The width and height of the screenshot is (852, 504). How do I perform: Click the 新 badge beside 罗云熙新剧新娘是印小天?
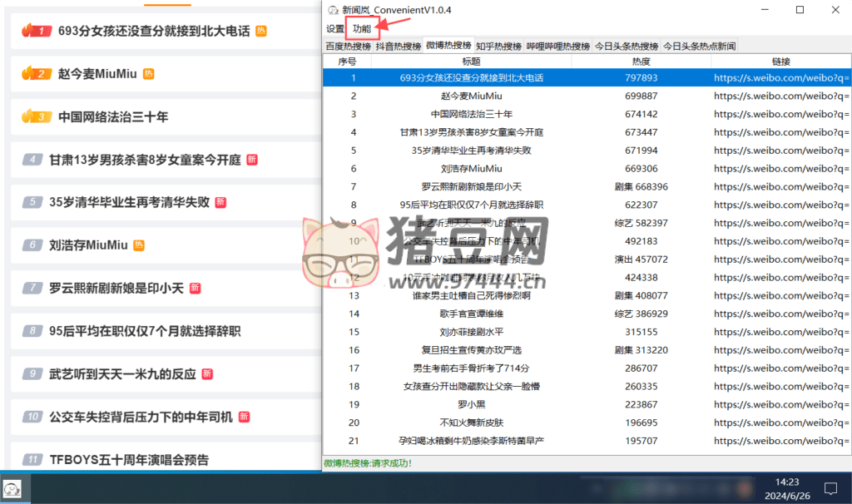click(195, 289)
